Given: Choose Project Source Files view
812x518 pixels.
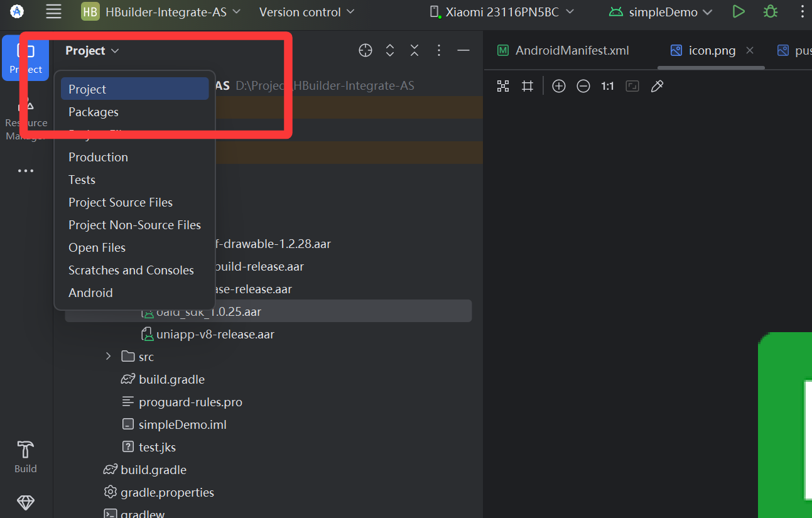Looking at the screenshot, I should [134, 202].
